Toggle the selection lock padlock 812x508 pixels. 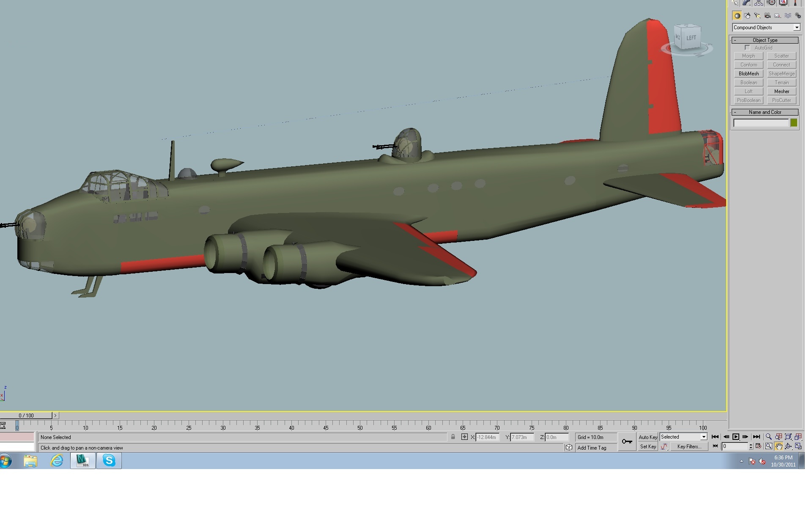(453, 437)
